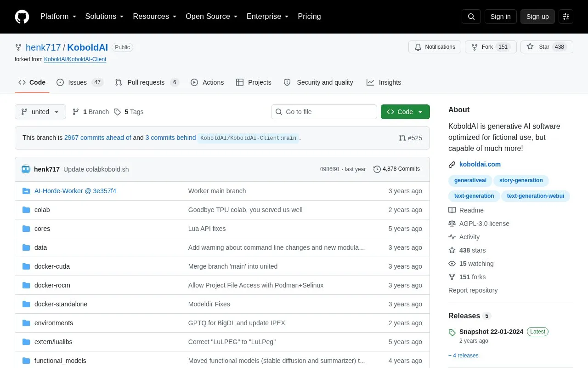Expand the Open Source menu
588x368 pixels.
click(211, 17)
